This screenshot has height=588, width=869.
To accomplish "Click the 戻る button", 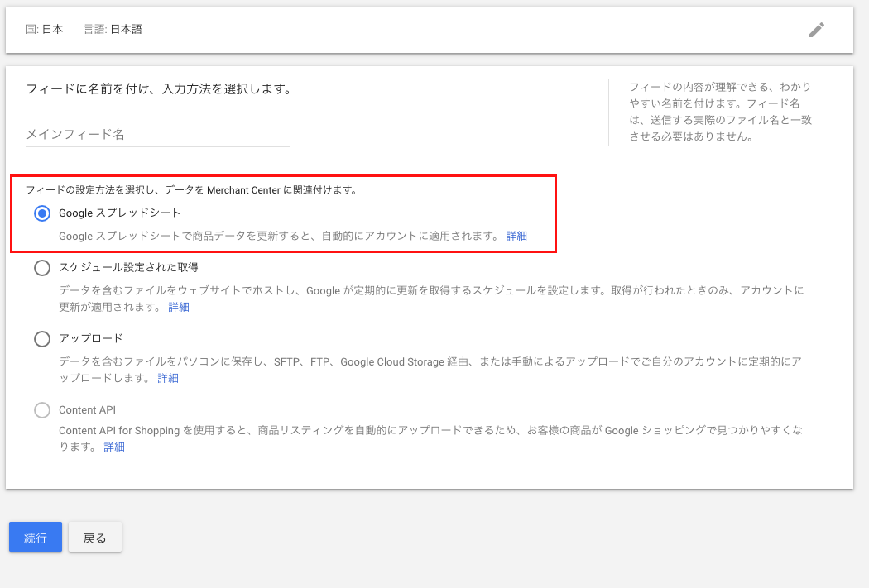I will point(94,537).
